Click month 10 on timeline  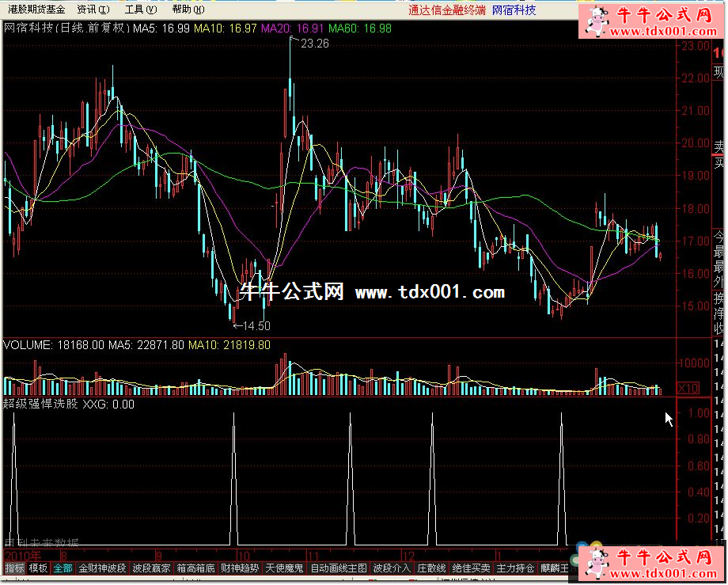[243, 556]
